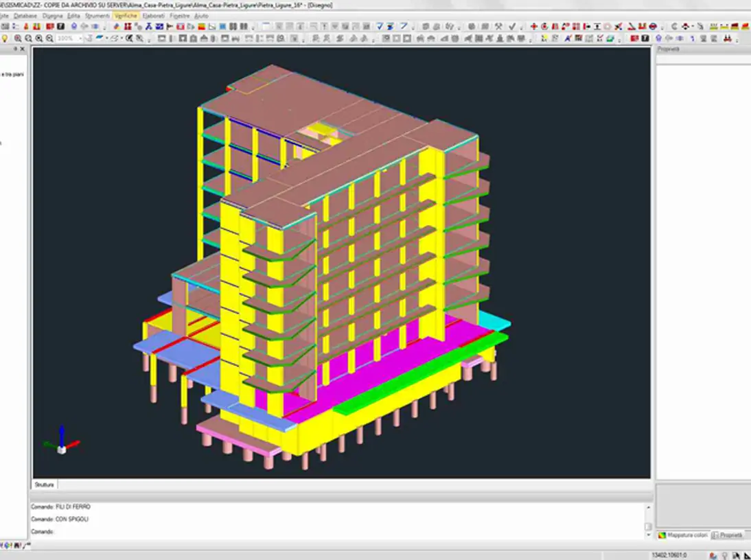Click the green checkmark verify icon

click(512, 27)
